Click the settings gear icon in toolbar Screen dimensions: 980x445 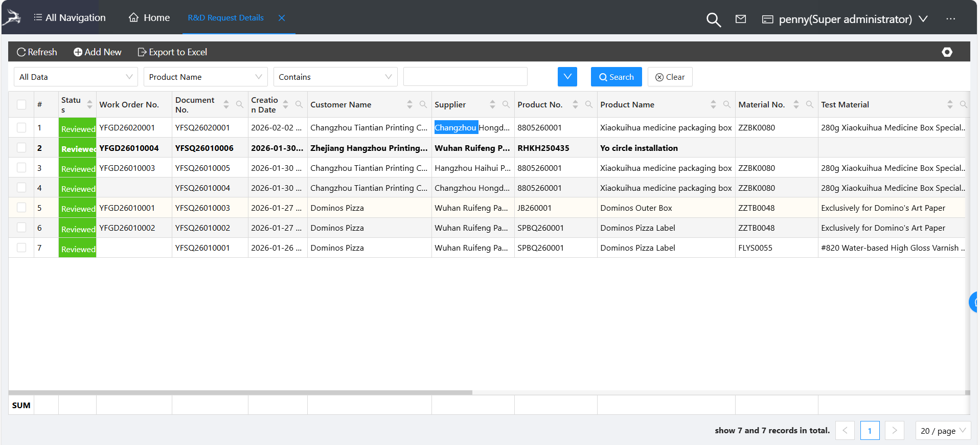[947, 52]
